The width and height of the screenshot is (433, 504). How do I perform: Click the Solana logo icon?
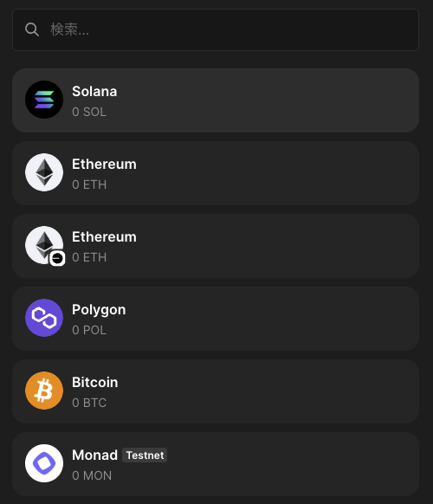pyautogui.click(x=44, y=100)
